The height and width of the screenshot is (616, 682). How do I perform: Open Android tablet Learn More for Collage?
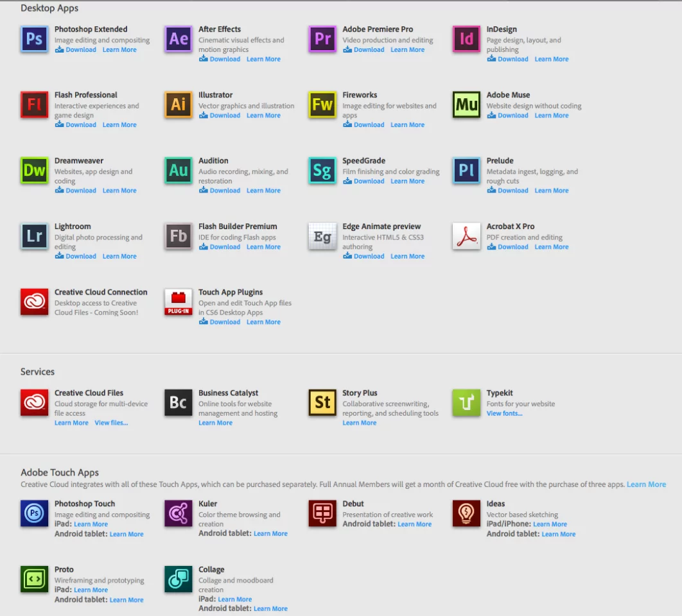(x=270, y=608)
